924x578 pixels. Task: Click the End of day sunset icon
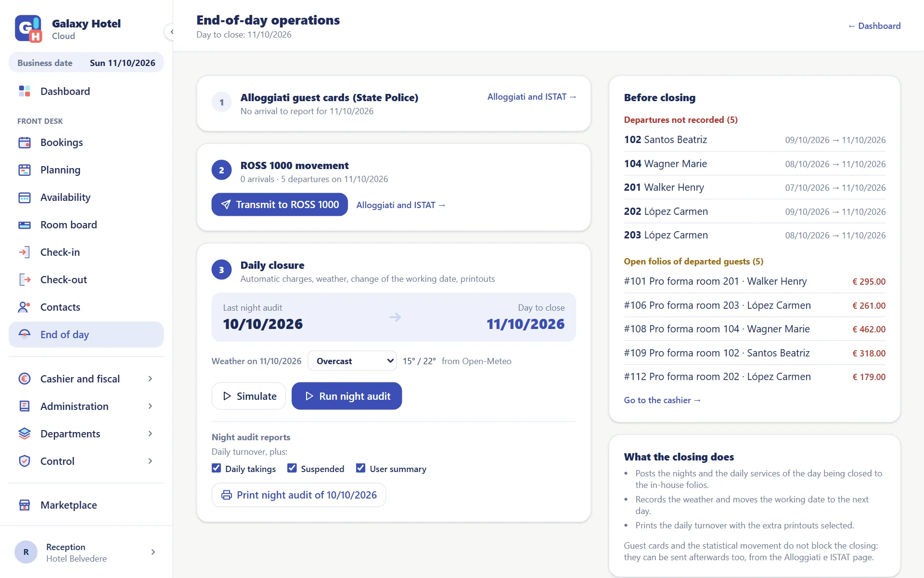pos(25,334)
